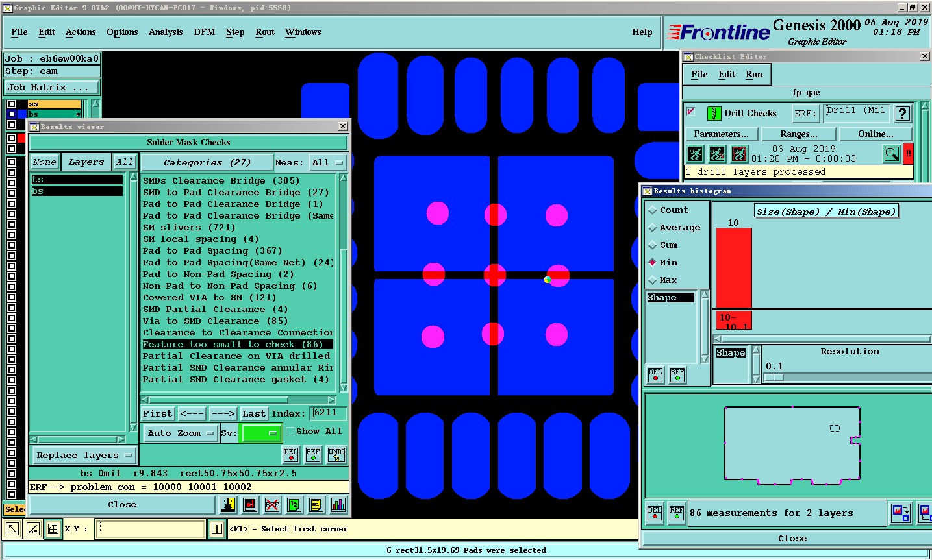Open the Analysis menu
This screenshot has height=560, width=932.
[166, 32]
